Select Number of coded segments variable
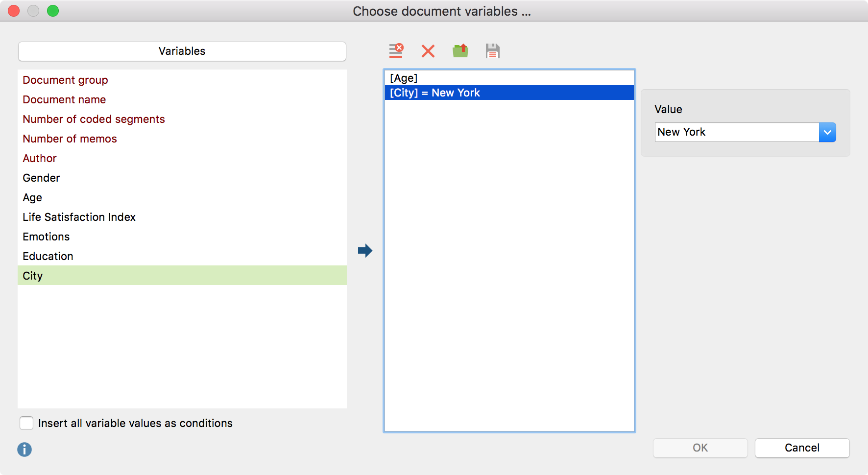The image size is (868, 475). pyautogui.click(x=94, y=119)
